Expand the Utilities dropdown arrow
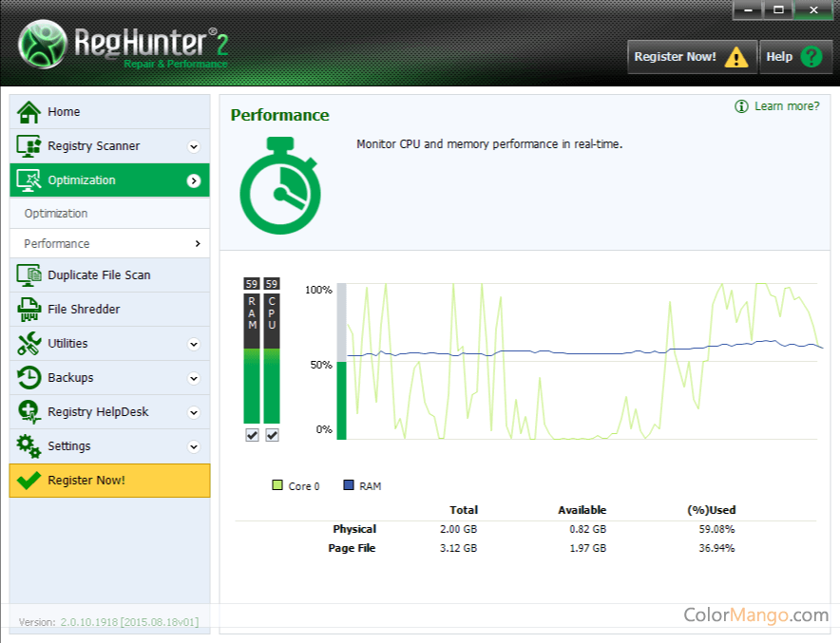840x643 pixels. pos(194,344)
